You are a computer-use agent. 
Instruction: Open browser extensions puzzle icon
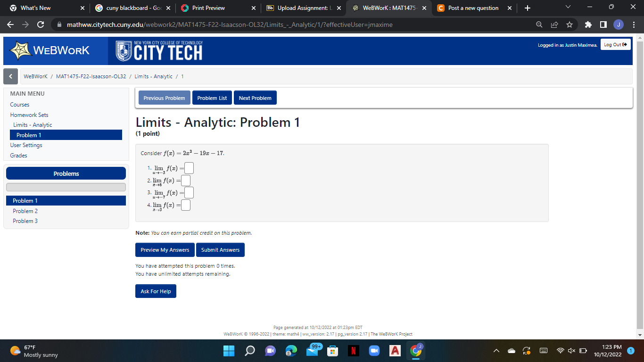(x=588, y=25)
